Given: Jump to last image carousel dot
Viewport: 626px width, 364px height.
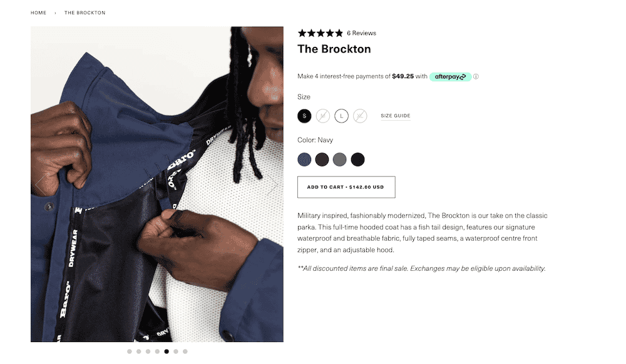Looking at the screenshot, I should (x=185, y=351).
